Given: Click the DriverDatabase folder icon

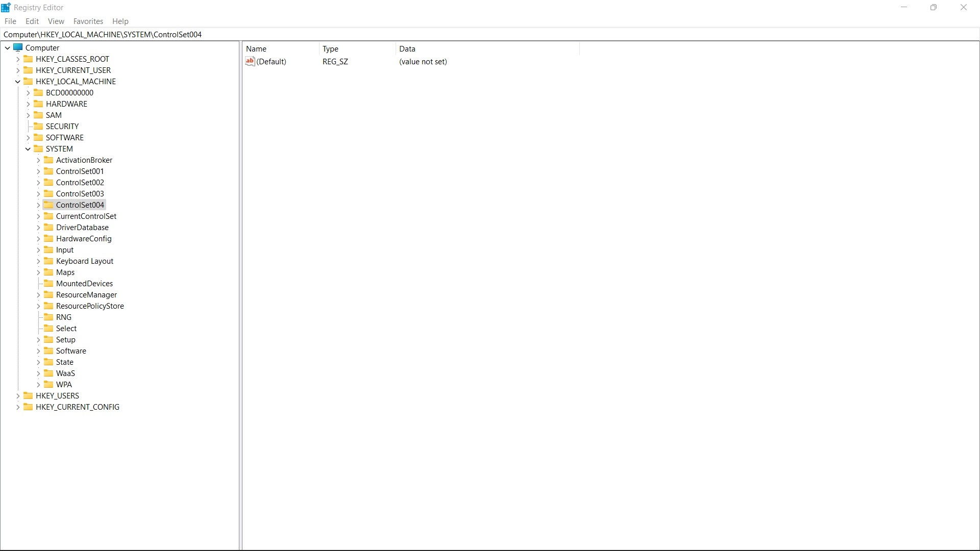Looking at the screenshot, I should pyautogui.click(x=48, y=227).
